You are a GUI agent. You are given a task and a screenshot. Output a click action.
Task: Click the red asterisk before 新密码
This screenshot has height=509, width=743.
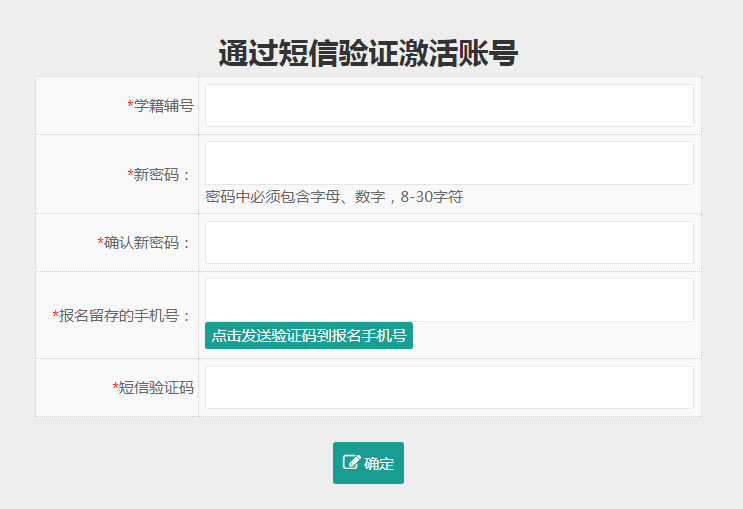pyautogui.click(x=130, y=174)
